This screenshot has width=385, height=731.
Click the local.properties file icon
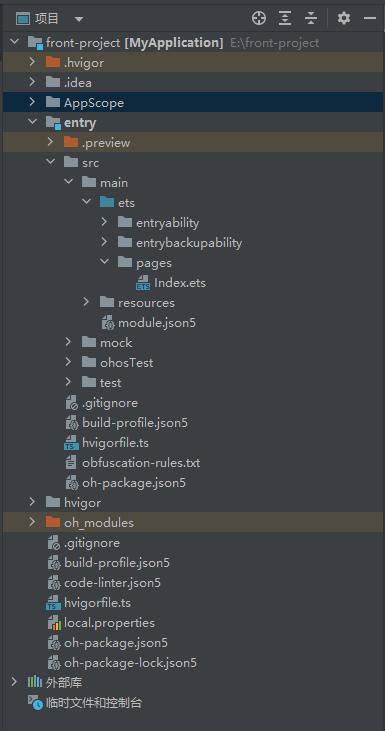(x=54, y=623)
